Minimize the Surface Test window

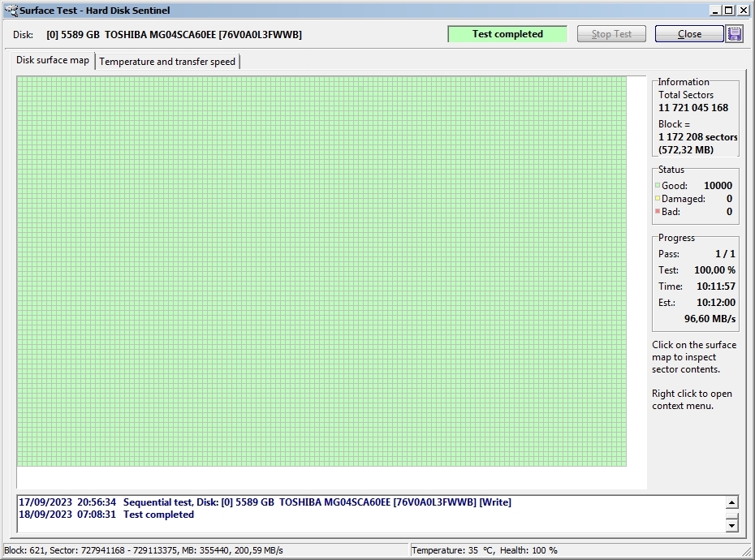pyautogui.click(x=715, y=11)
